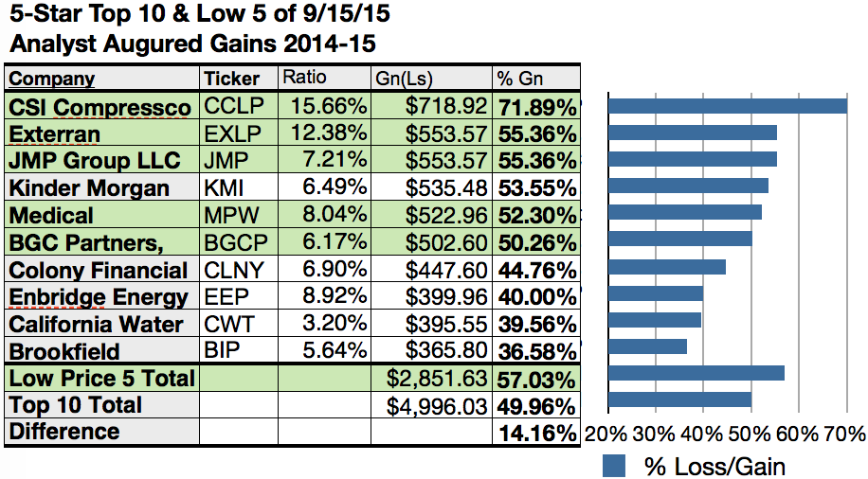
Task: Select the Kinder Morgan company cell
Action: 89,188
